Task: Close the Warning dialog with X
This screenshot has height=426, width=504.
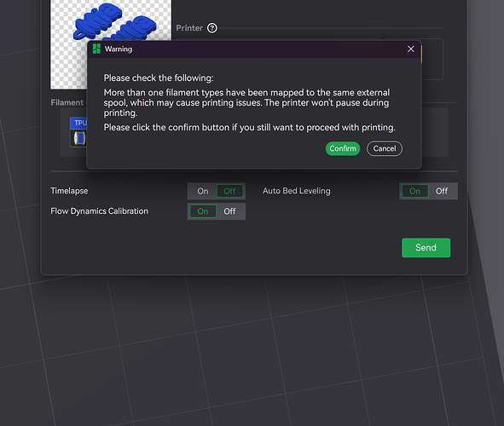Action: pos(411,49)
